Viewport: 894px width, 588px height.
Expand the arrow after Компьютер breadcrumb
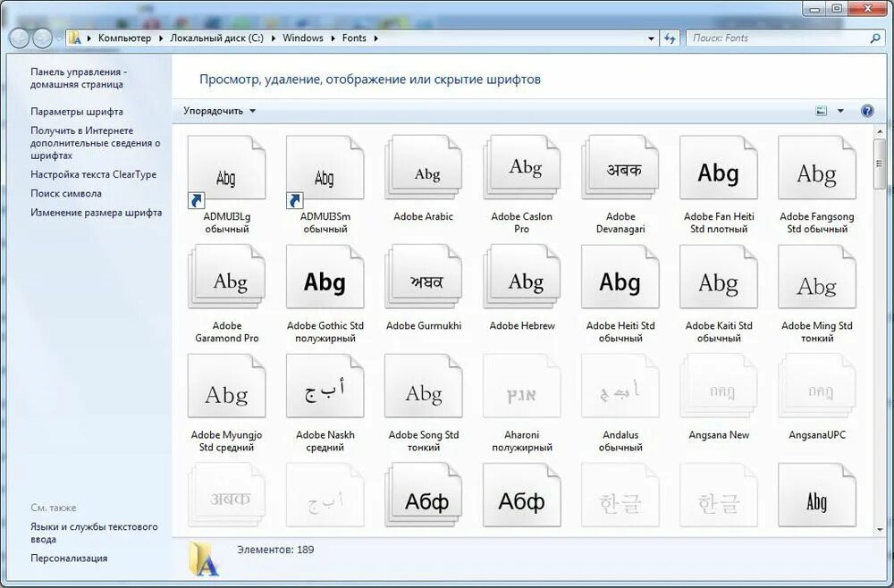[x=161, y=38]
